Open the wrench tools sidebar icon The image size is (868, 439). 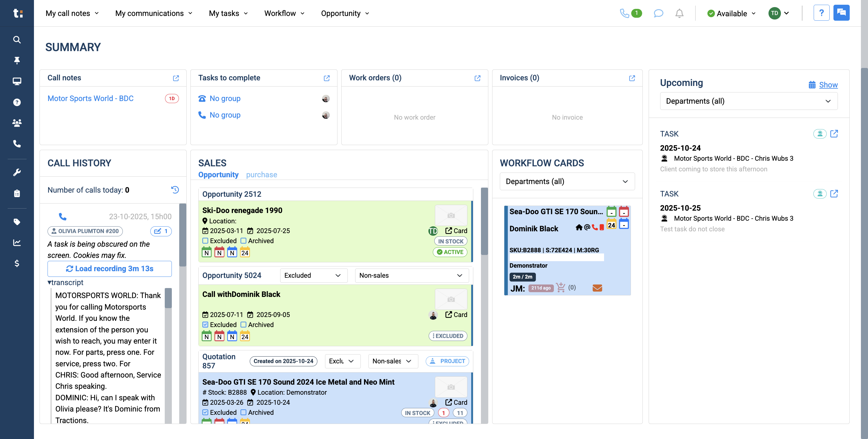pos(17,172)
